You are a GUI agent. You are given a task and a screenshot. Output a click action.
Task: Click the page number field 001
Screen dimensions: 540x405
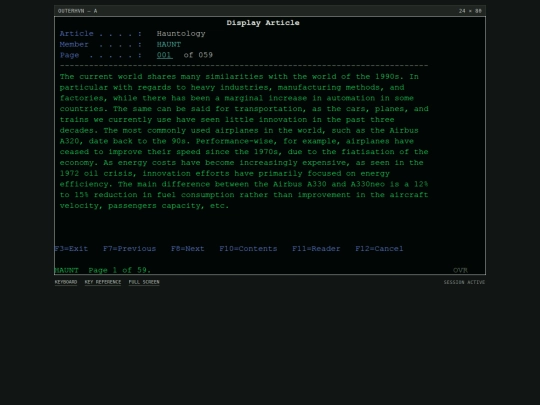164,55
